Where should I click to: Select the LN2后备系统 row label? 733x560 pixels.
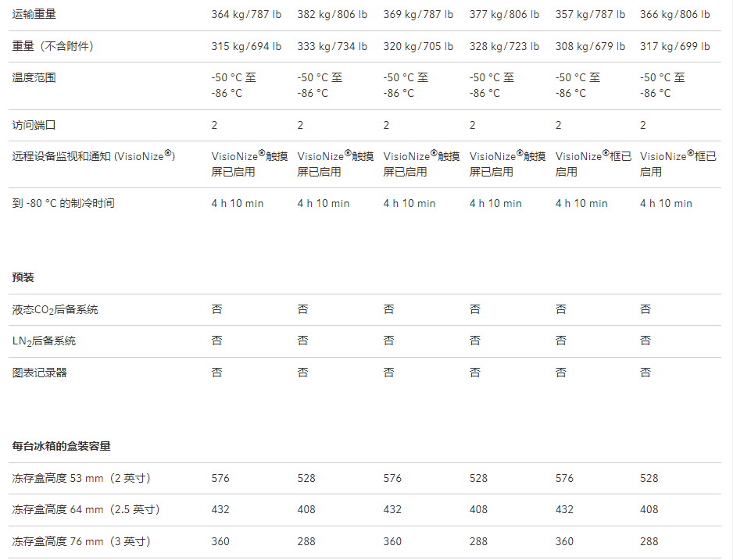coord(45,341)
